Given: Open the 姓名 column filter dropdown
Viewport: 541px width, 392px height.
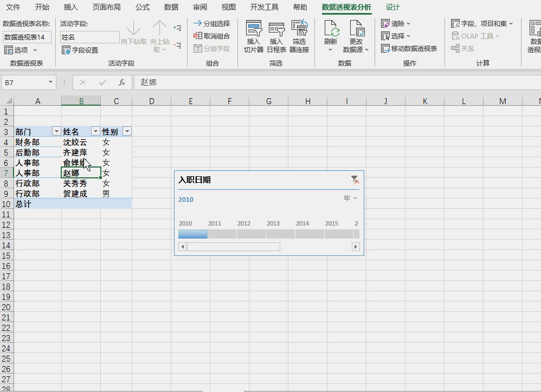Looking at the screenshot, I should (x=95, y=131).
